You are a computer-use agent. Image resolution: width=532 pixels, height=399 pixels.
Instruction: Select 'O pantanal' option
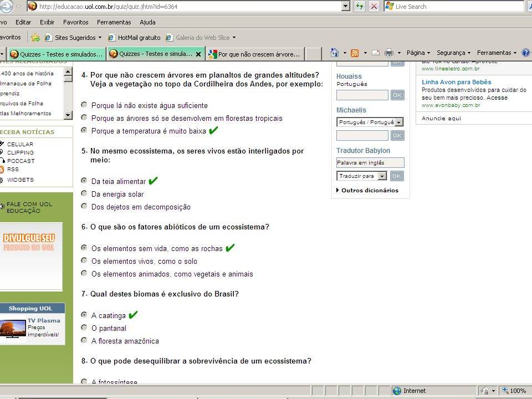[84, 328]
